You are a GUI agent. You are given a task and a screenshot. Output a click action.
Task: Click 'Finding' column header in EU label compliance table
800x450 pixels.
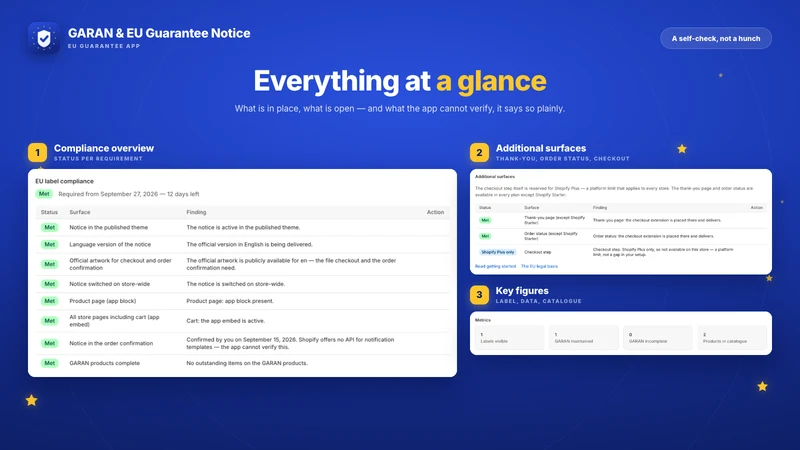(x=196, y=212)
